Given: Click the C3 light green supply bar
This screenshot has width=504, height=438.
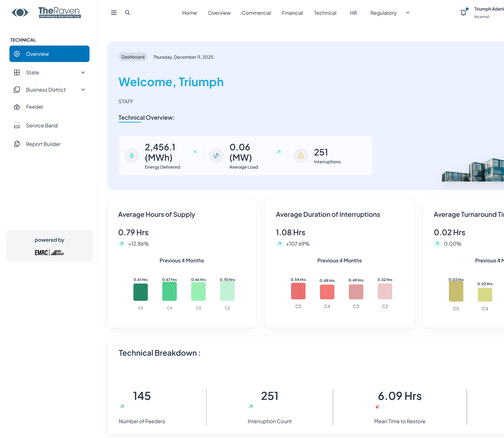Looking at the screenshot, I should click(x=198, y=291).
